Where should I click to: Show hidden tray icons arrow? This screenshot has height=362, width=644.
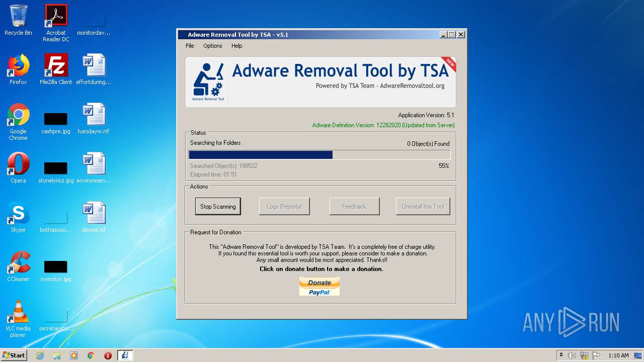(x=561, y=355)
